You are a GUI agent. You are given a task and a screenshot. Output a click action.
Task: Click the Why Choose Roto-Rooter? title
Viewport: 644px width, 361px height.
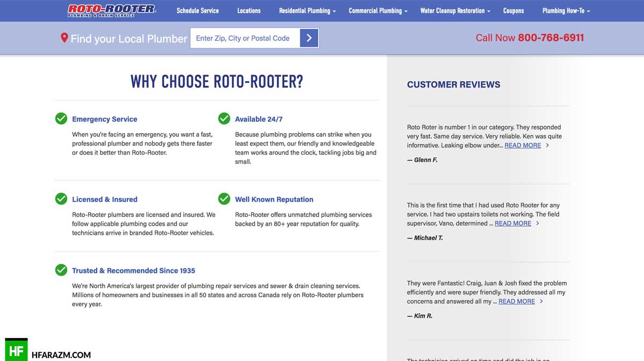pyautogui.click(x=217, y=82)
